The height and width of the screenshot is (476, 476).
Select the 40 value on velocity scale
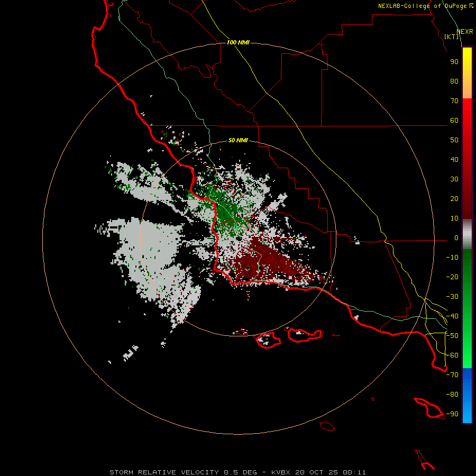pyautogui.click(x=454, y=159)
